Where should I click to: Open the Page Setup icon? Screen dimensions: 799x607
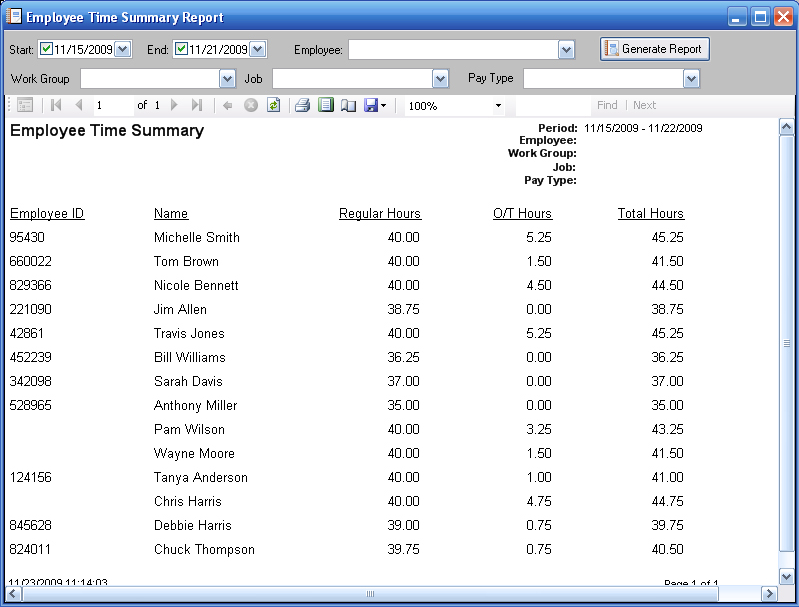(x=348, y=105)
